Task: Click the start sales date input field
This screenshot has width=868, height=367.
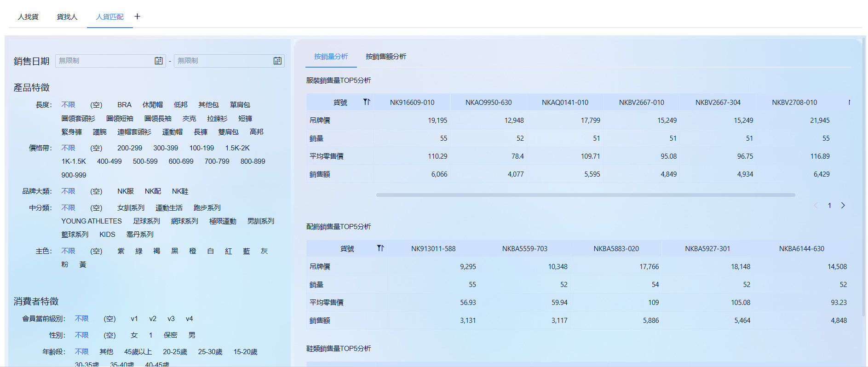Action: (110, 61)
